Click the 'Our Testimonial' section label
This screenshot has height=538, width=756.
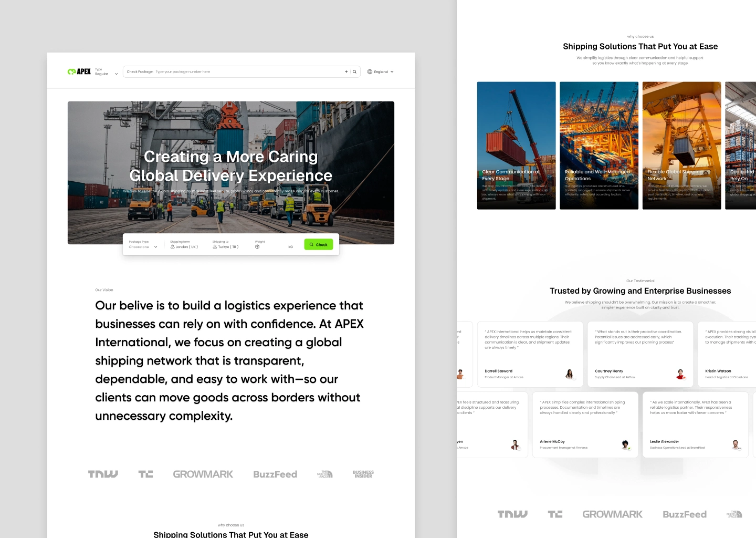(640, 281)
